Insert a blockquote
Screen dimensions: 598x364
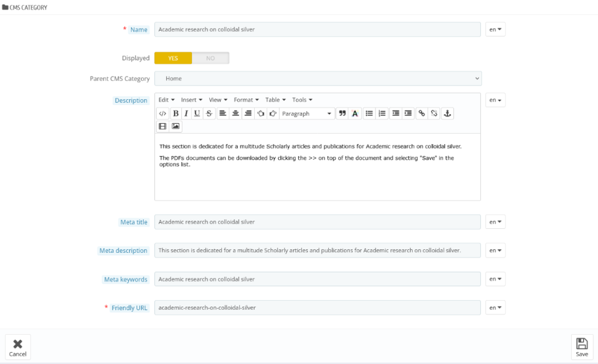[x=342, y=114]
